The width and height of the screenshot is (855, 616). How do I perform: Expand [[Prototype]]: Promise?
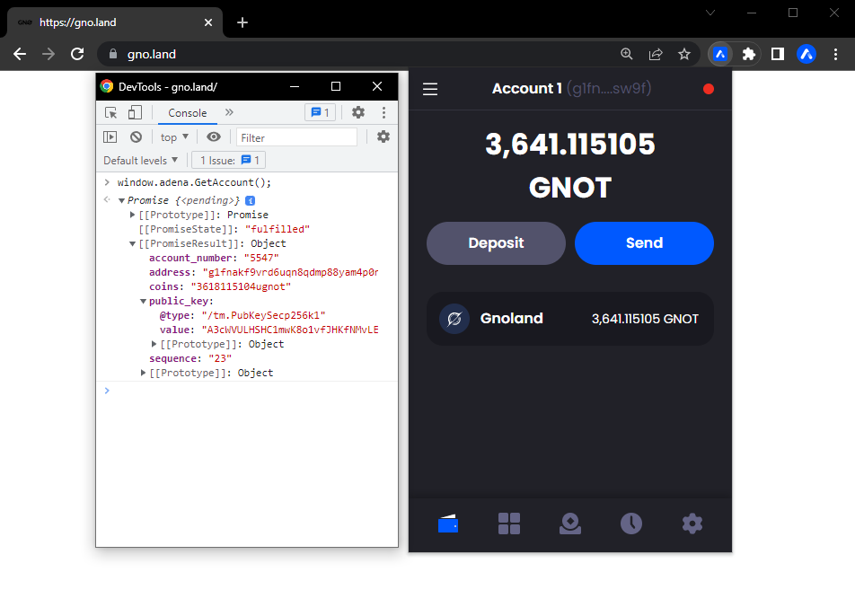[x=132, y=215]
